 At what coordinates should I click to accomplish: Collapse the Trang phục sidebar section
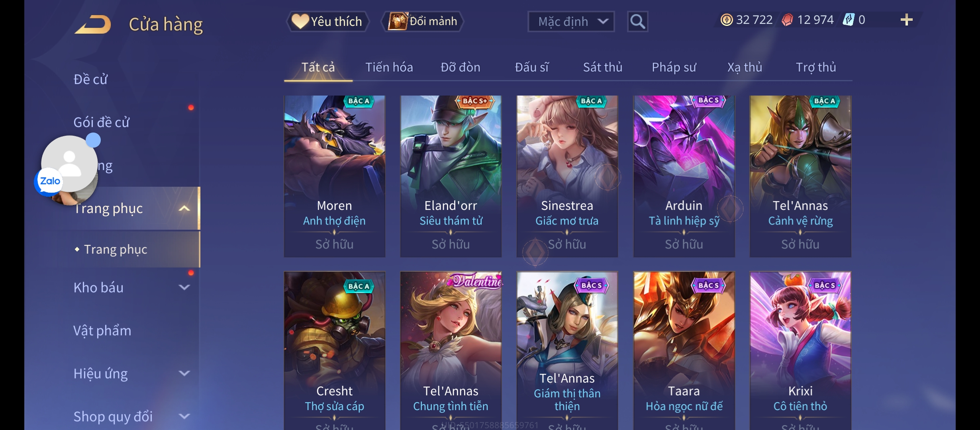tap(184, 208)
